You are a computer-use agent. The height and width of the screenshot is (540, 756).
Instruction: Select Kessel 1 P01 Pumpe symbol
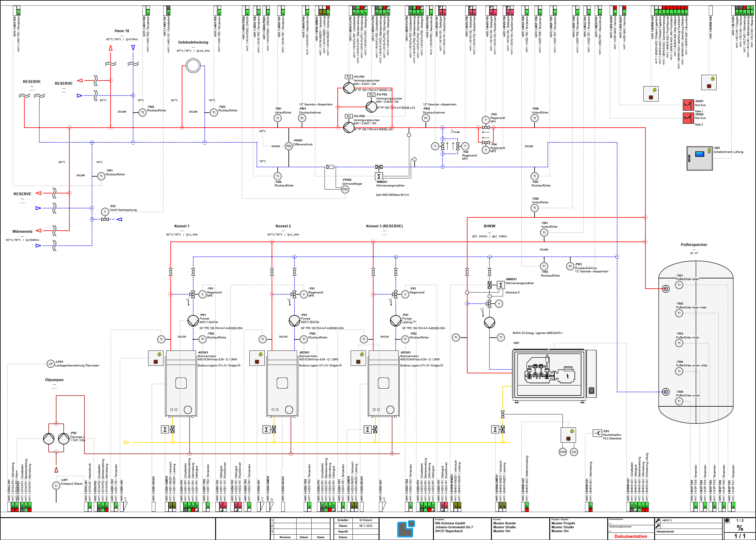coord(193,320)
